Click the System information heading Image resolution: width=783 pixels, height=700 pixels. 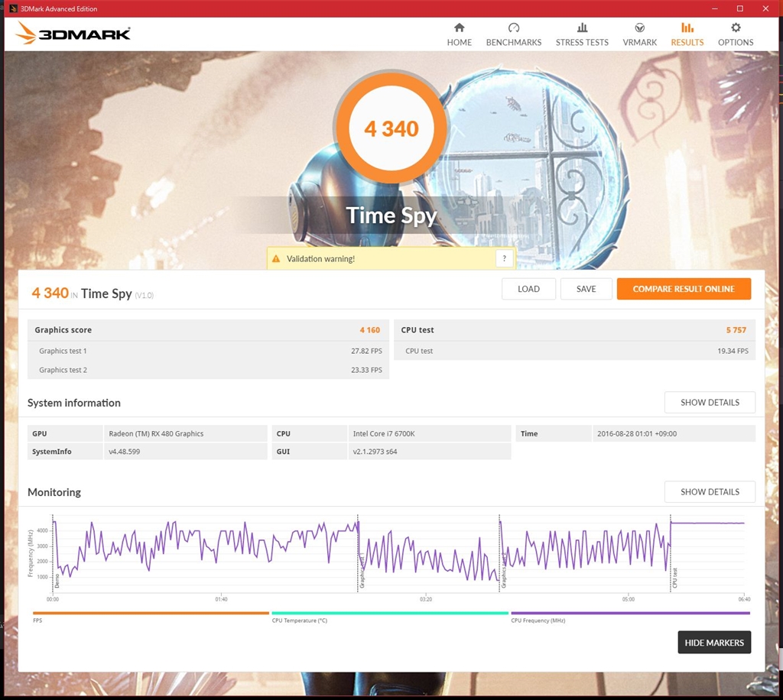[74, 403]
